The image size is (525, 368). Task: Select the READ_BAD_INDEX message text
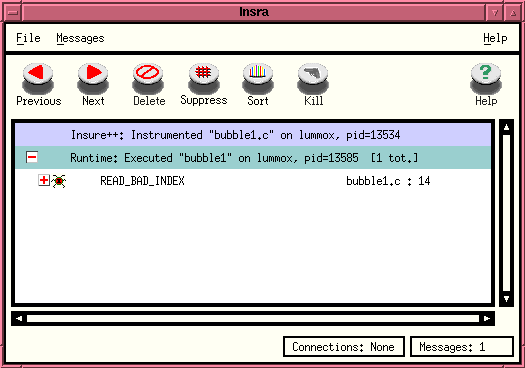(142, 181)
